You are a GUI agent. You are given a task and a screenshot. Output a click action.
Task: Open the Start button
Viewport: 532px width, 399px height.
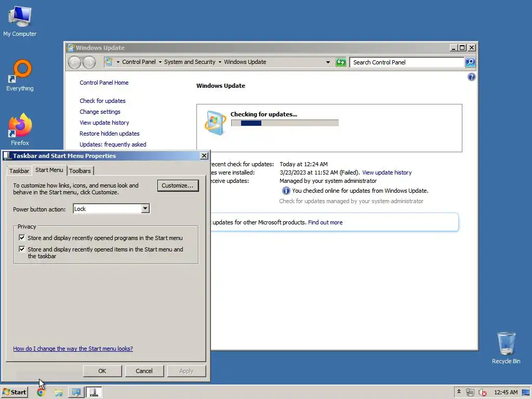coord(14,392)
